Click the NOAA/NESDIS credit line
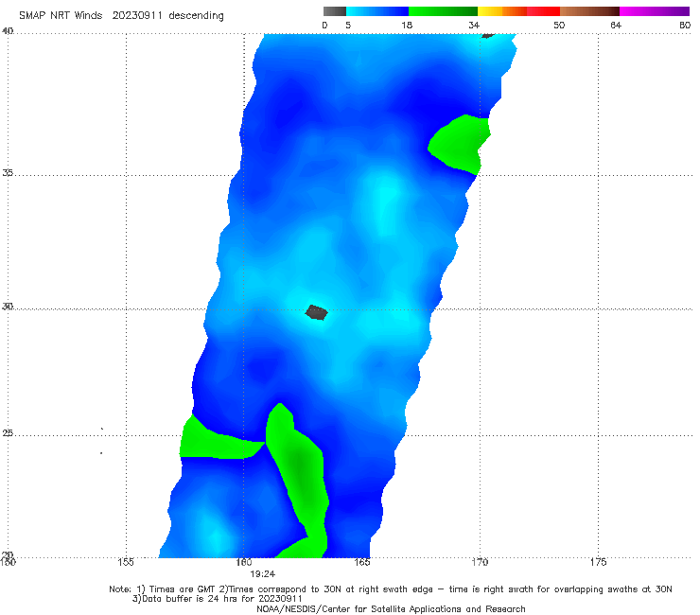Image resolution: width=700 pixels, height=615 pixels. [x=391, y=609]
